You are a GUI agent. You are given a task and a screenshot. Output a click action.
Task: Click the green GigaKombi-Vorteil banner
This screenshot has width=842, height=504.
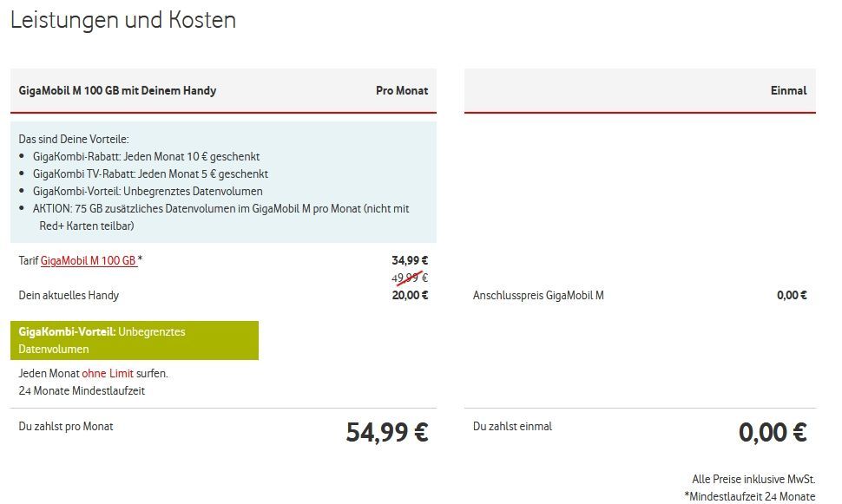coord(134,340)
